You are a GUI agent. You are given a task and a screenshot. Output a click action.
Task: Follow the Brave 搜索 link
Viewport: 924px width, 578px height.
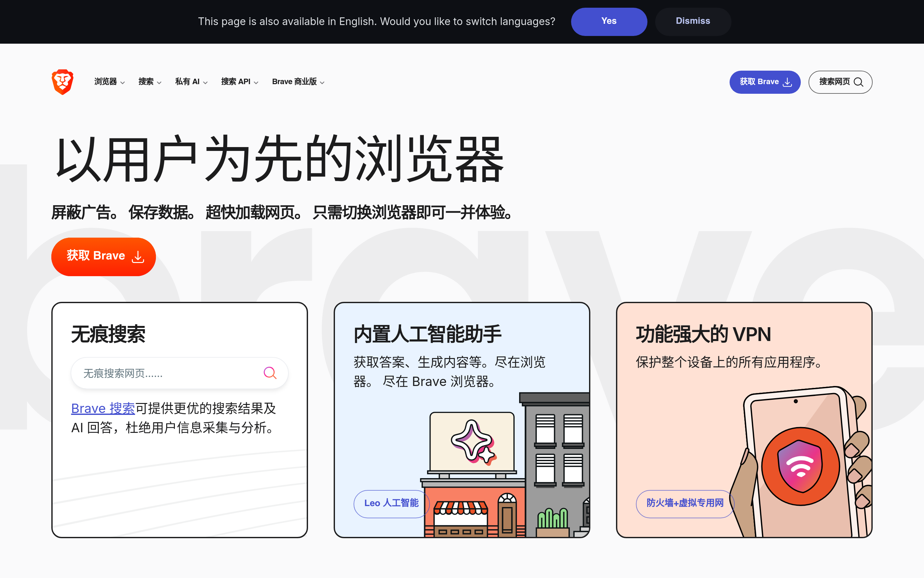103,408
